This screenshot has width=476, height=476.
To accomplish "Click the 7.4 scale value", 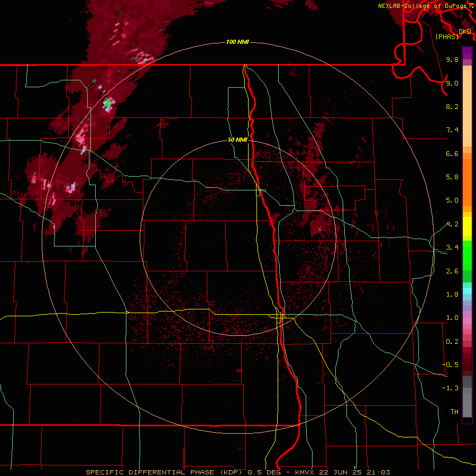I will tap(452, 130).
